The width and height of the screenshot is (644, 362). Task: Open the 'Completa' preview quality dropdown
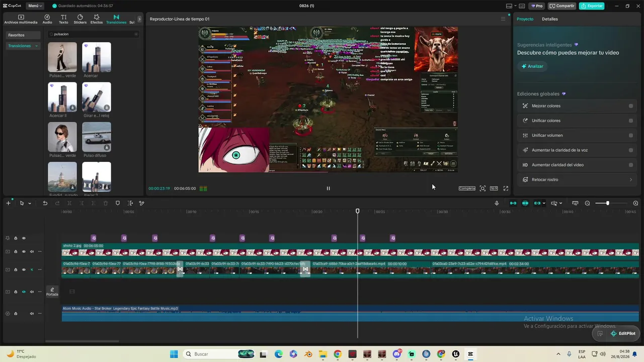(x=467, y=189)
